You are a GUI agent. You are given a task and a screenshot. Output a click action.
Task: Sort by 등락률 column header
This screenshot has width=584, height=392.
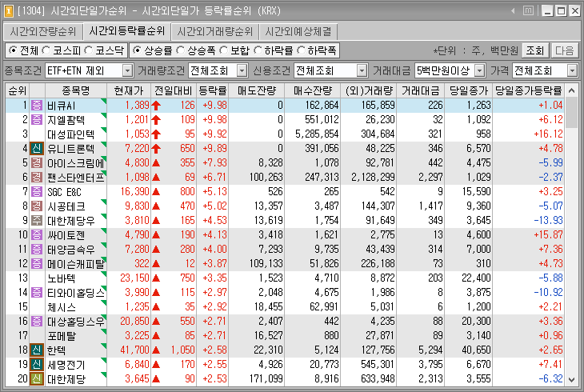tap(212, 90)
